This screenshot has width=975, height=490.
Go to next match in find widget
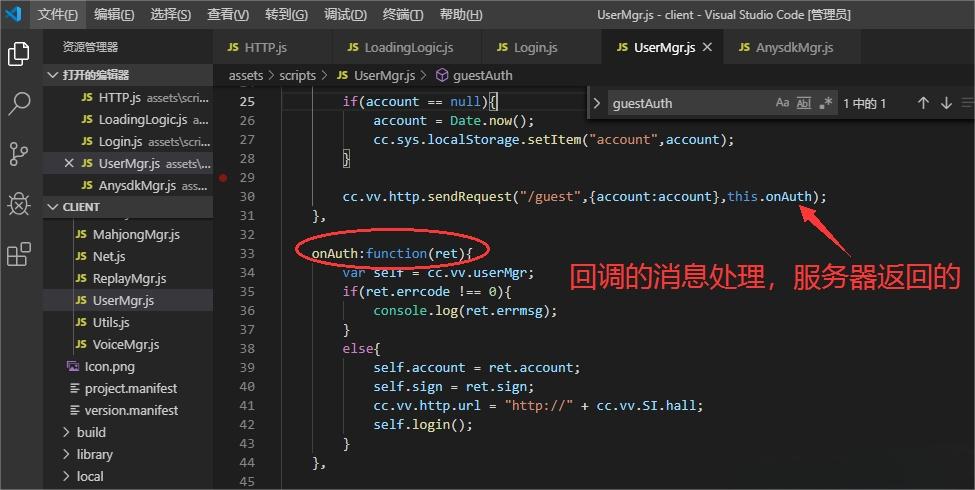946,103
